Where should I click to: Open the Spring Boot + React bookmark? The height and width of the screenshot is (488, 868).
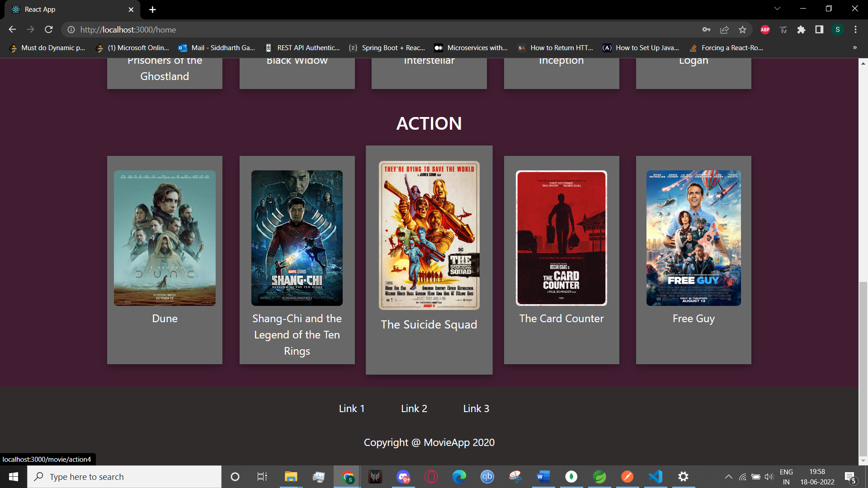coord(387,47)
